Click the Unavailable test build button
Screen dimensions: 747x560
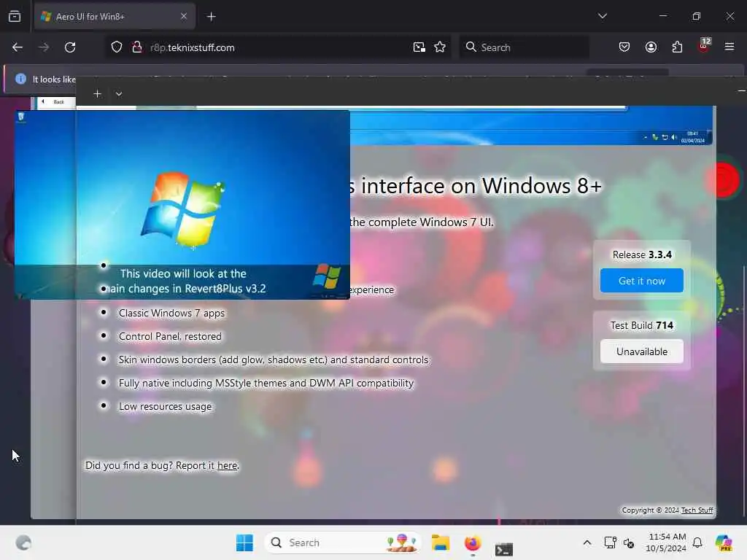tap(642, 351)
